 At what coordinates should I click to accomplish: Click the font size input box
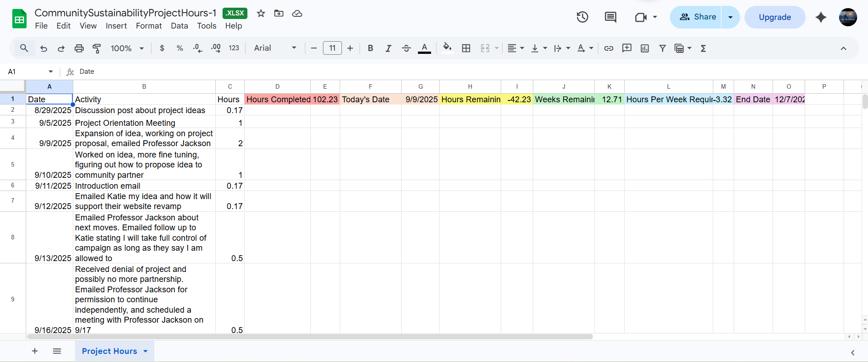pyautogui.click(x=332, y=48)
